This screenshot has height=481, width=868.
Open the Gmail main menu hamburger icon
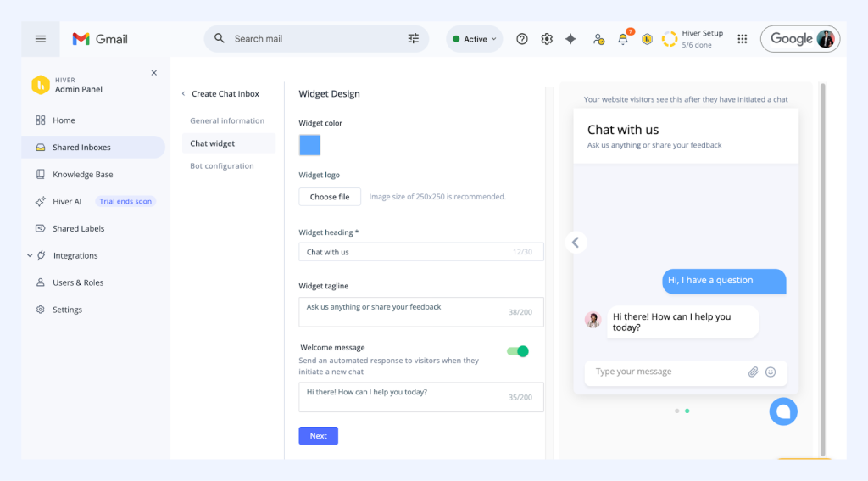(40, 39)
